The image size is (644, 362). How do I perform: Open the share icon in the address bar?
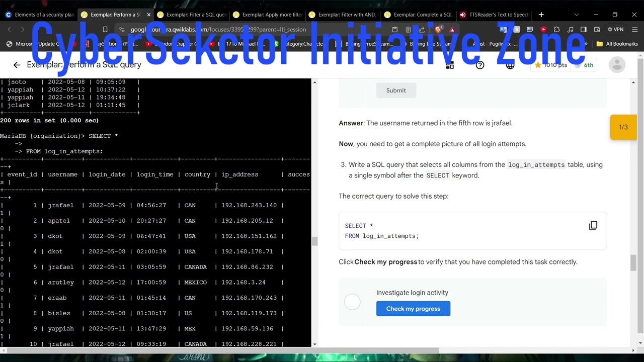(x=422, y=29)
